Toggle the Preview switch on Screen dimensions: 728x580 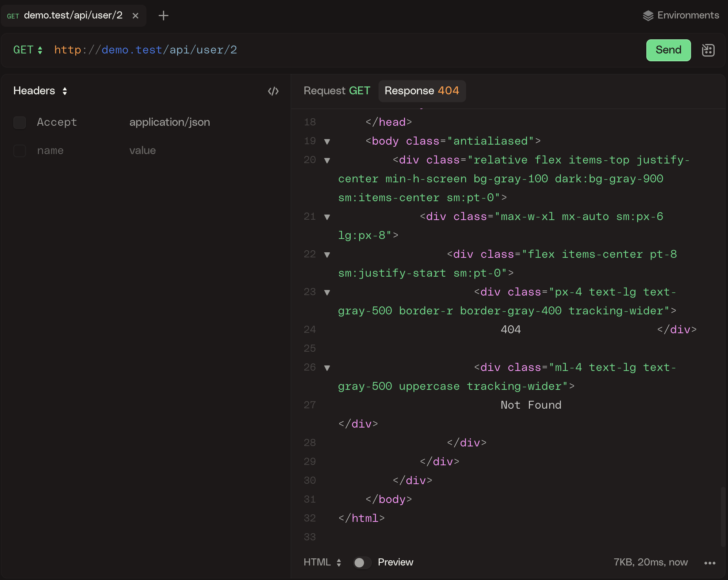[362, 563]
